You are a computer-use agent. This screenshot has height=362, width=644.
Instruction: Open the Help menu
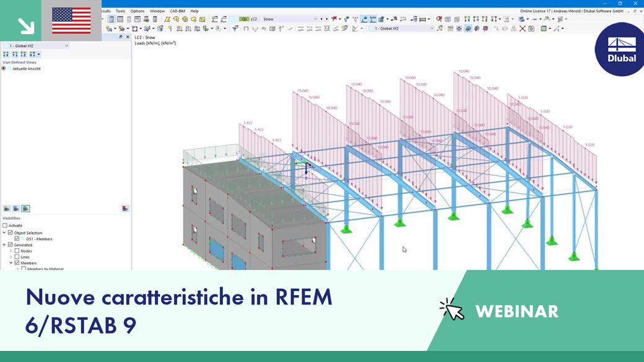pyautogui.click(x=194, y=11)
